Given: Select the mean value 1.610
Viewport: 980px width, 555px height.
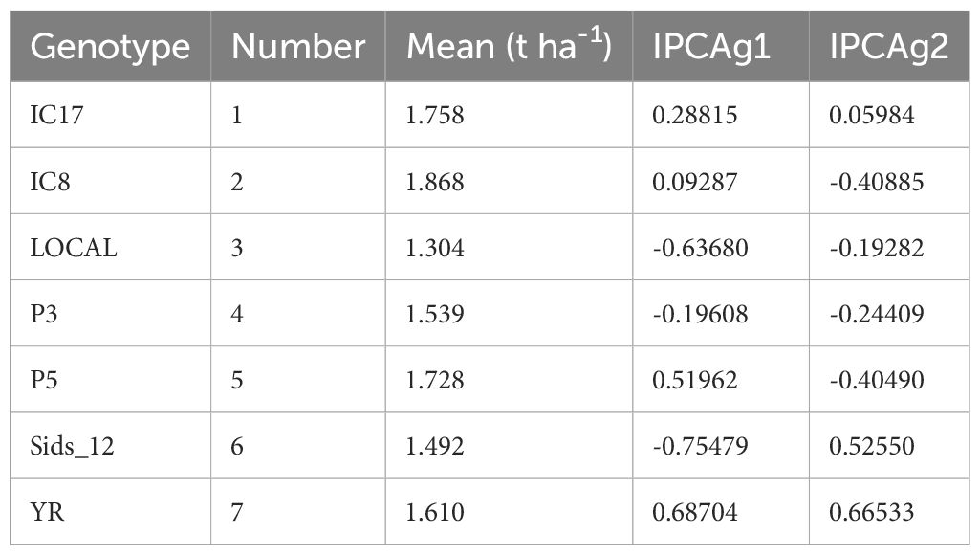Looking at the screenshot, I should coord(435,513).
